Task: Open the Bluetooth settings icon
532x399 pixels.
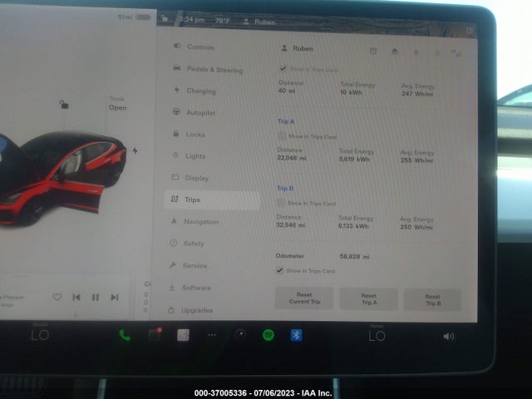Action: (x=296, y=335)
